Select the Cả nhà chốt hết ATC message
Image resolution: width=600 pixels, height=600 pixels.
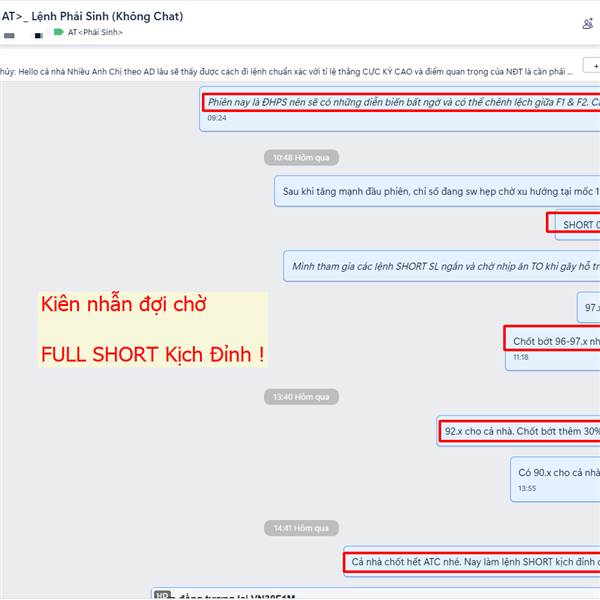click(471, 561)
